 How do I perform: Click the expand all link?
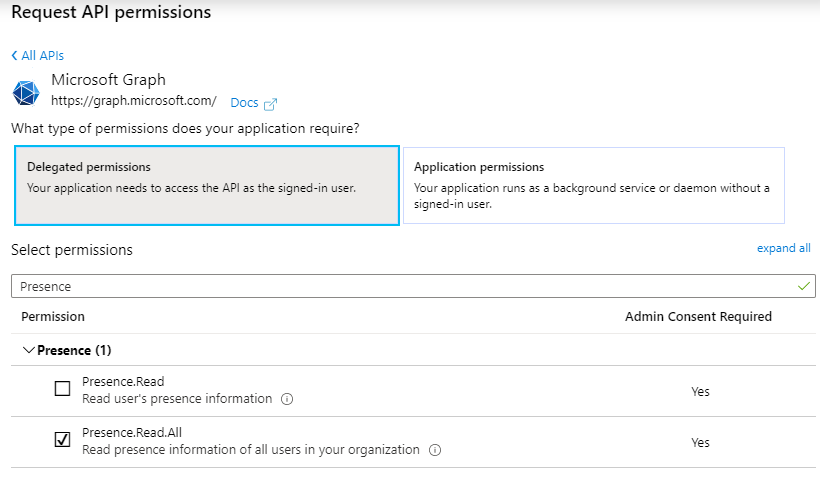[x=783, y=248]
